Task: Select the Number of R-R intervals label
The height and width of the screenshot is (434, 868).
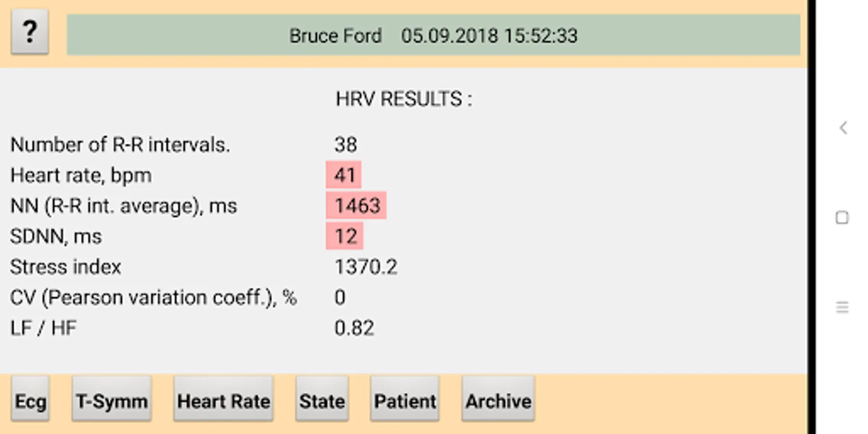Action: 120,145
